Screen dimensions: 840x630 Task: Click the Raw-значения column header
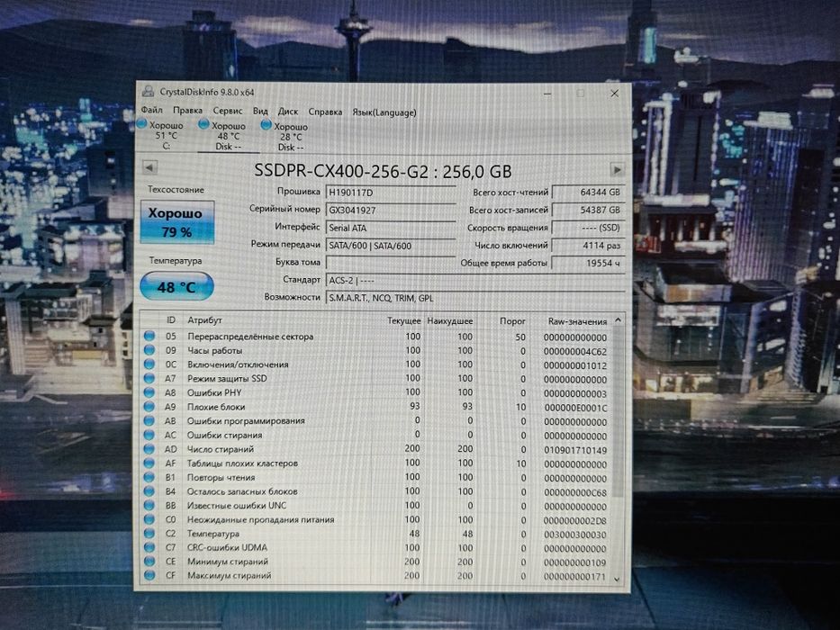click(577, 321)
